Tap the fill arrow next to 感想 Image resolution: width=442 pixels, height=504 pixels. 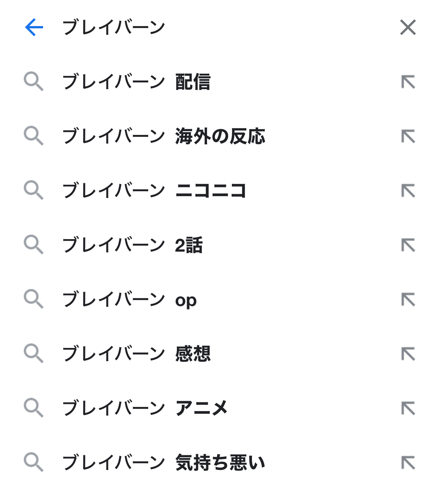tap(408, 354)
